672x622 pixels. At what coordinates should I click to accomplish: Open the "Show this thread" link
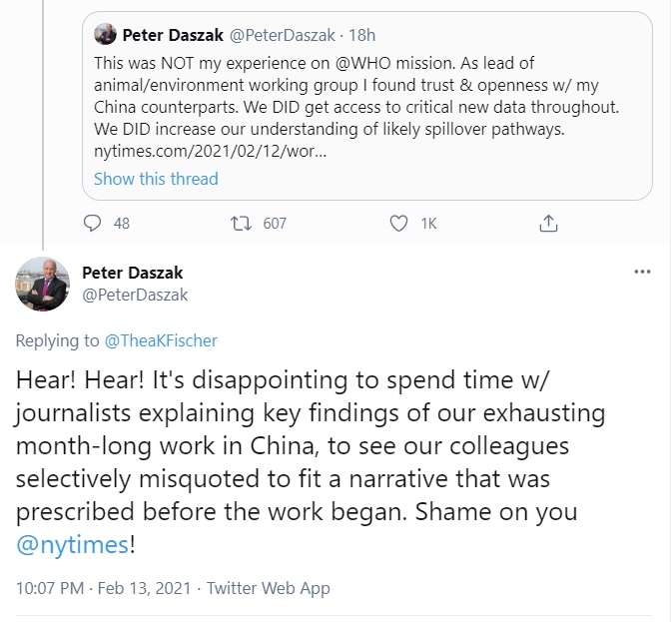156,179
